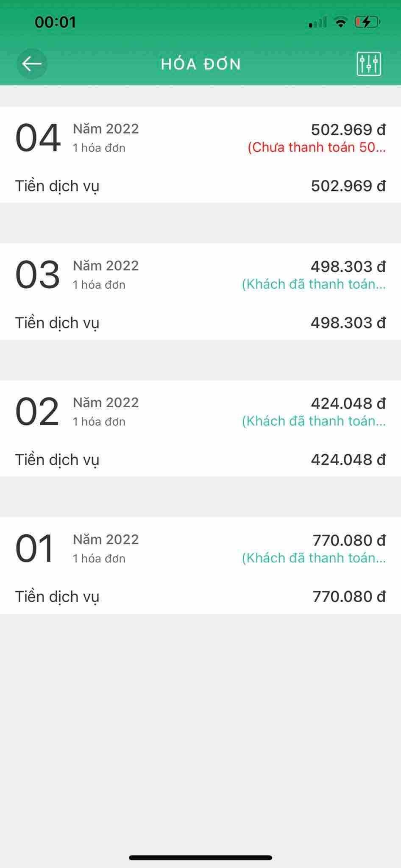Tap the paid status on 498.303 đ invoice

tap(314, 284)
